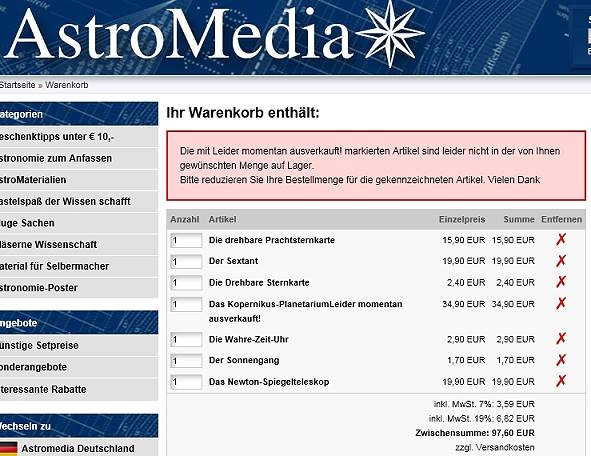Open Geschenktipps unter € 10,- category

tap(79, 137)
